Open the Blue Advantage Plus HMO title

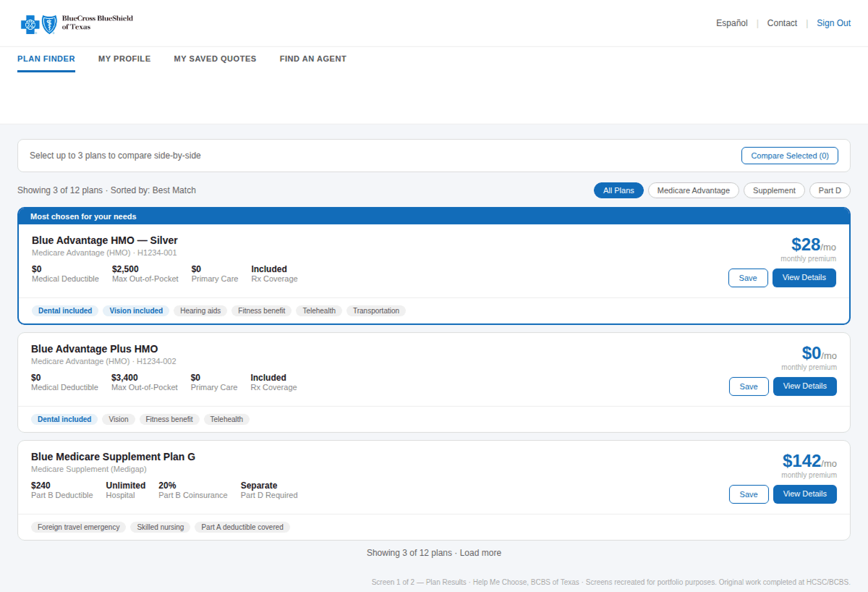pyautogui.click(x=94, y=349)
